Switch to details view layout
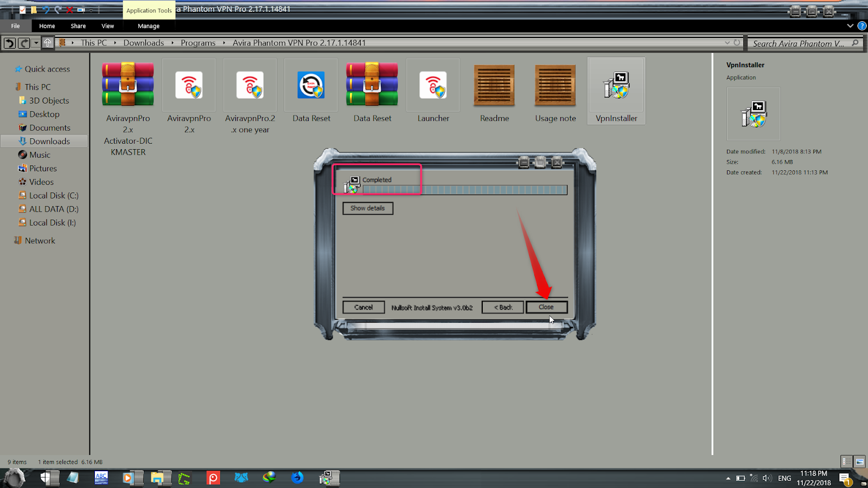Image resolution: width=868 pixels, height=488 pixels. pyautogui.click(x=846, y=461)
